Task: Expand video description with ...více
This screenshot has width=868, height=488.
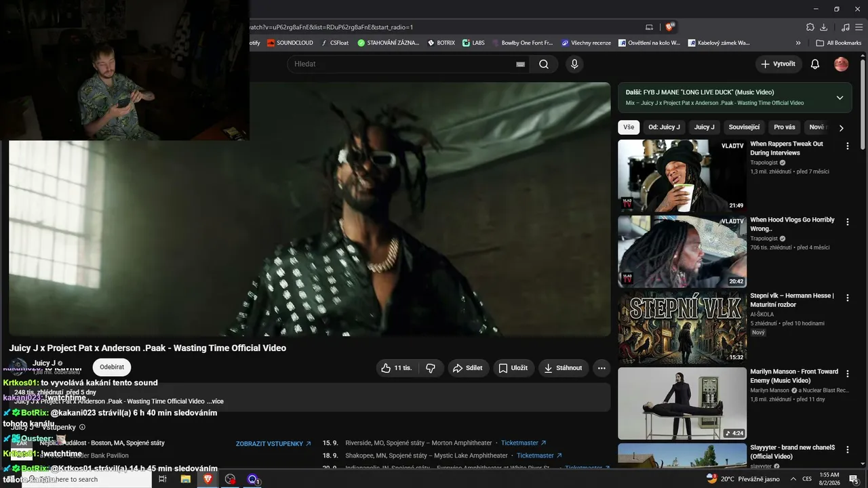Action: click(x=215, y=401)
